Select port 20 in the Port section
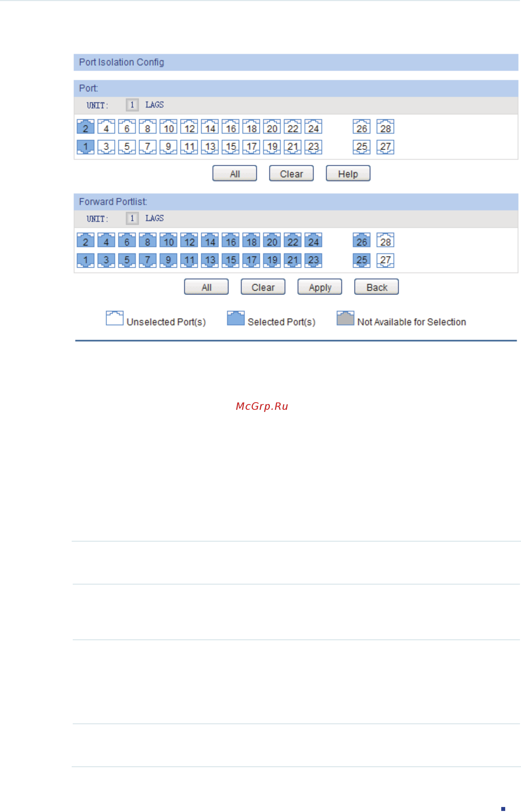521x812 pixels. 272,126
